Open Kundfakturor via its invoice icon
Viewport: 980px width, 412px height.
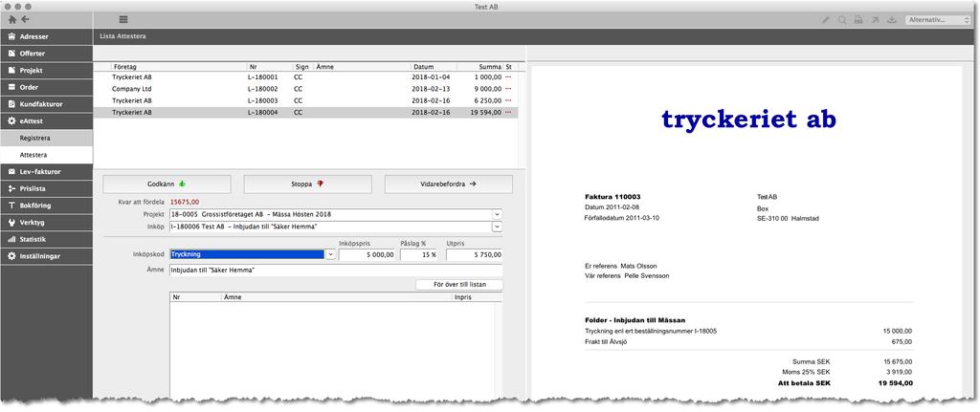11,104
